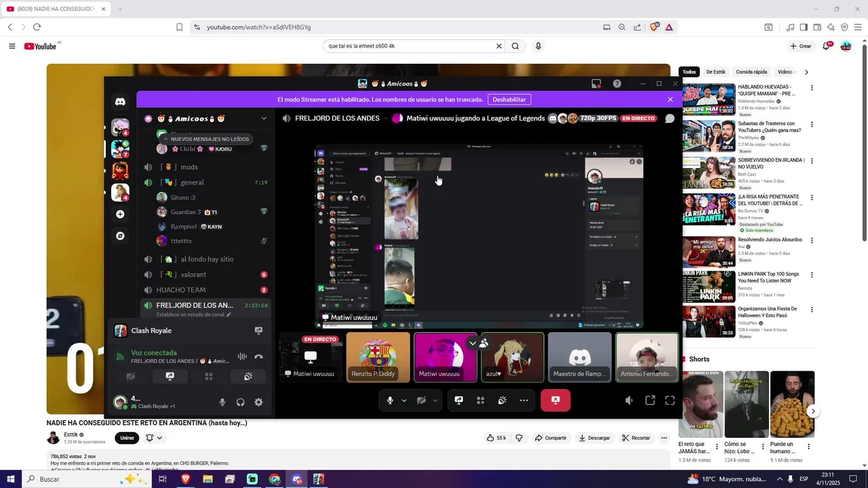Open microphone device options arrow
This screenshot has height=488, width=868.
(404, 401)
